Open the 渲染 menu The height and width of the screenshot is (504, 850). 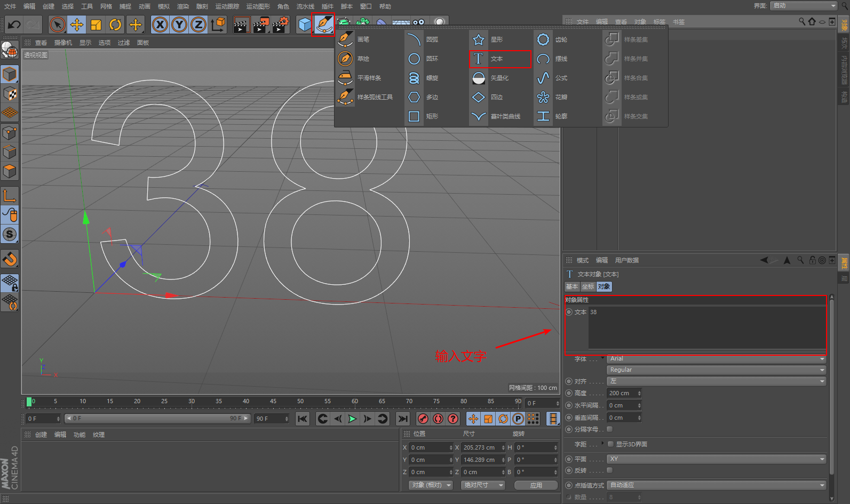(183, 6)
